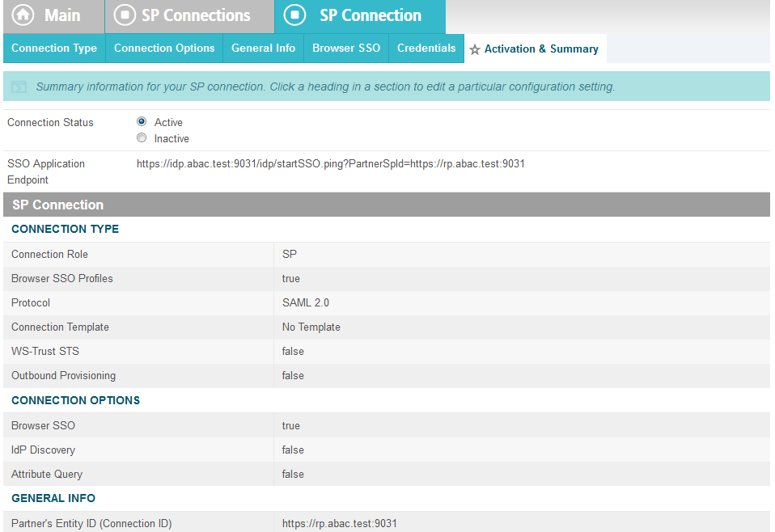The width and height of the screenshot is (775, 532).
Task: Click the false value for Attribute Query
Action: [293, 475]
